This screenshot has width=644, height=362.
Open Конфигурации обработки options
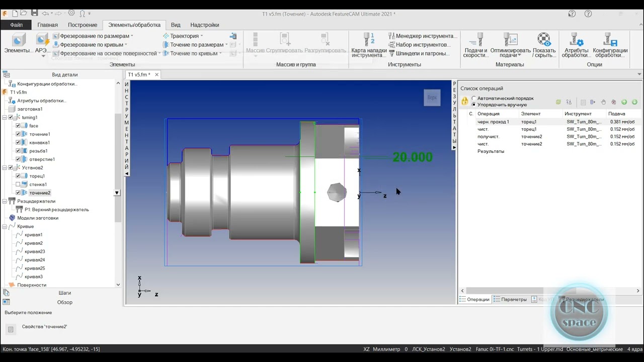point(610,45)
